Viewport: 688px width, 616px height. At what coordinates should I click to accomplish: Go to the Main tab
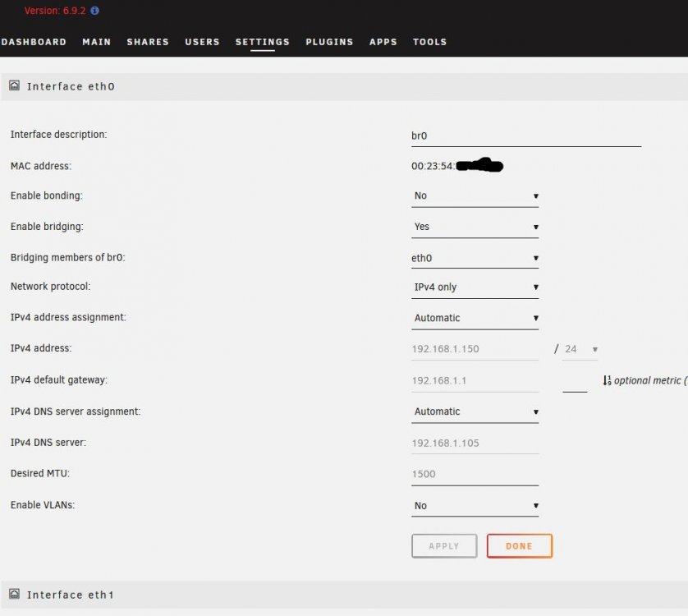(97, 42)
